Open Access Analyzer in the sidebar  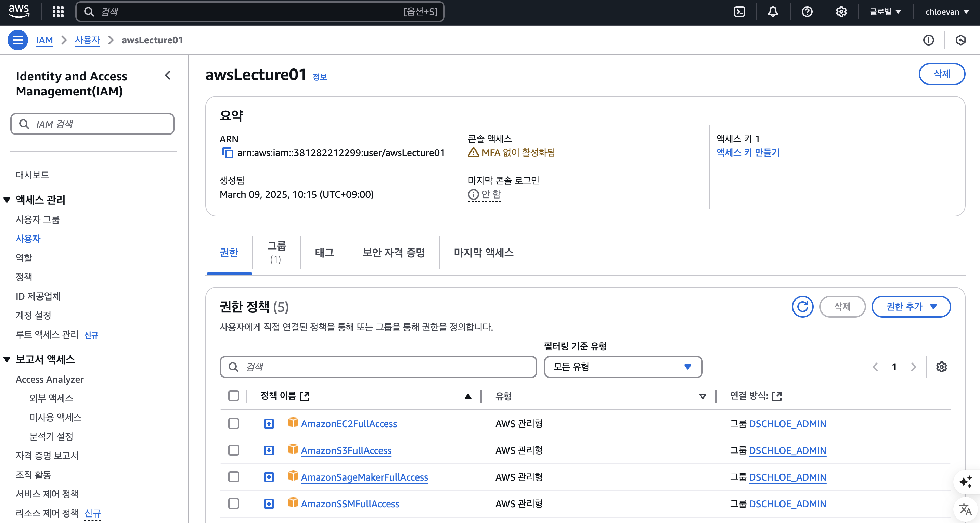point(50,379)
